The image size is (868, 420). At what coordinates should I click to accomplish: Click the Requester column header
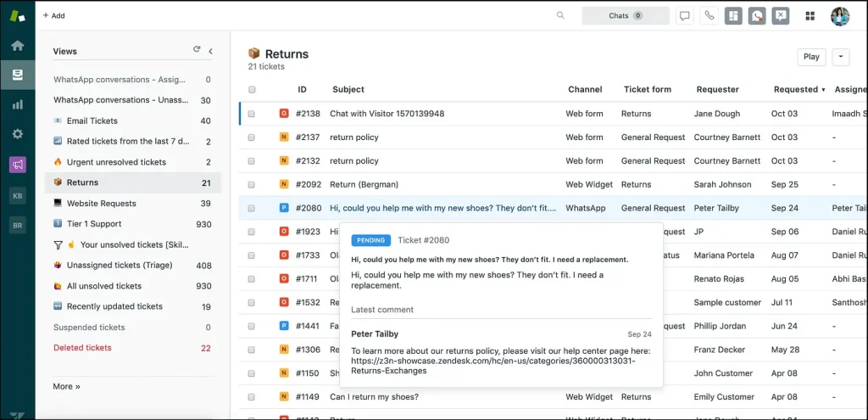[717, 89]
